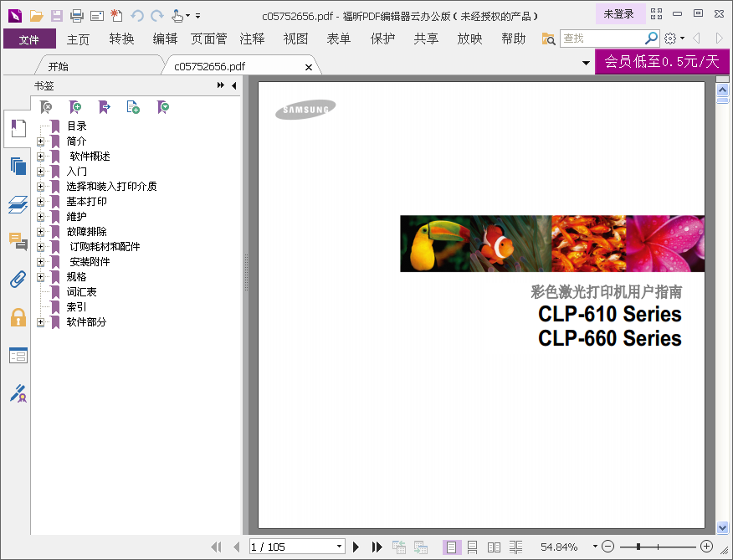
Task: Add a new bookmark with plus icon
Action: click(x=74, y=107)
